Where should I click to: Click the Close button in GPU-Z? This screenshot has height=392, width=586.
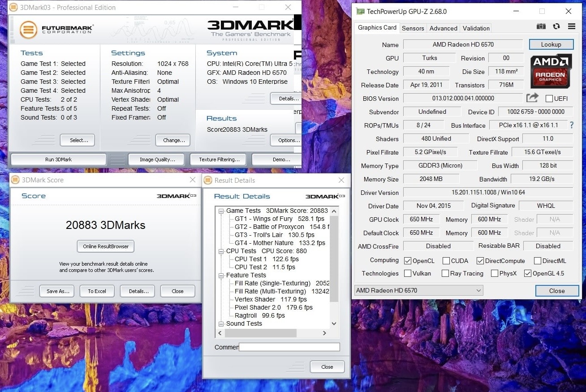pyautogui.click(x=556, y=291)
